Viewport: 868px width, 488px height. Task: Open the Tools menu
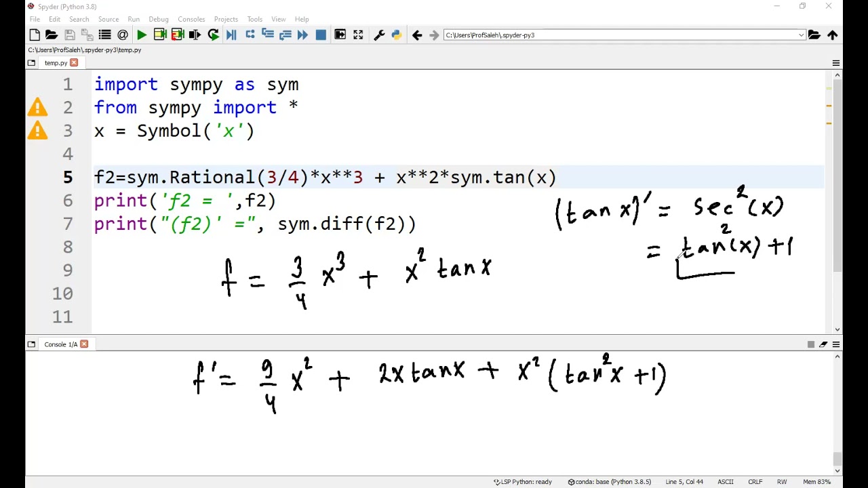point(255,19)
